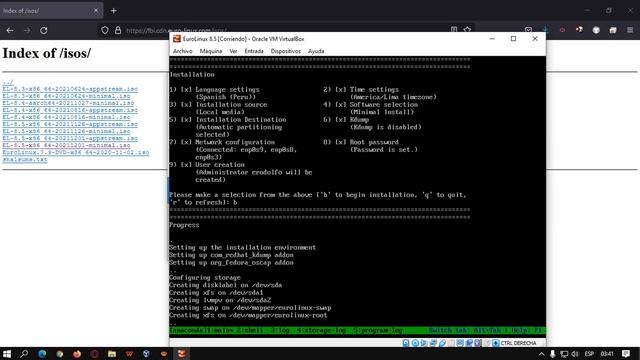Go back in the Firefox browser
640x360 pixels.
10,30
